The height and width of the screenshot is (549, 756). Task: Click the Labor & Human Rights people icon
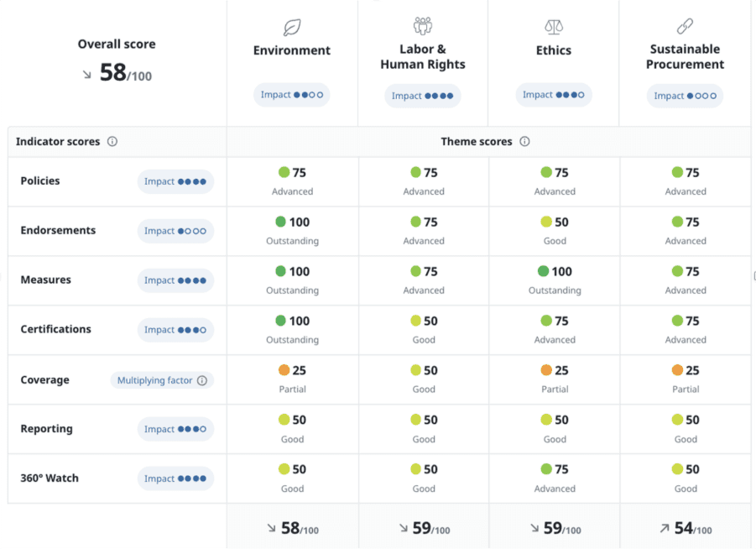tap(423, 25)
